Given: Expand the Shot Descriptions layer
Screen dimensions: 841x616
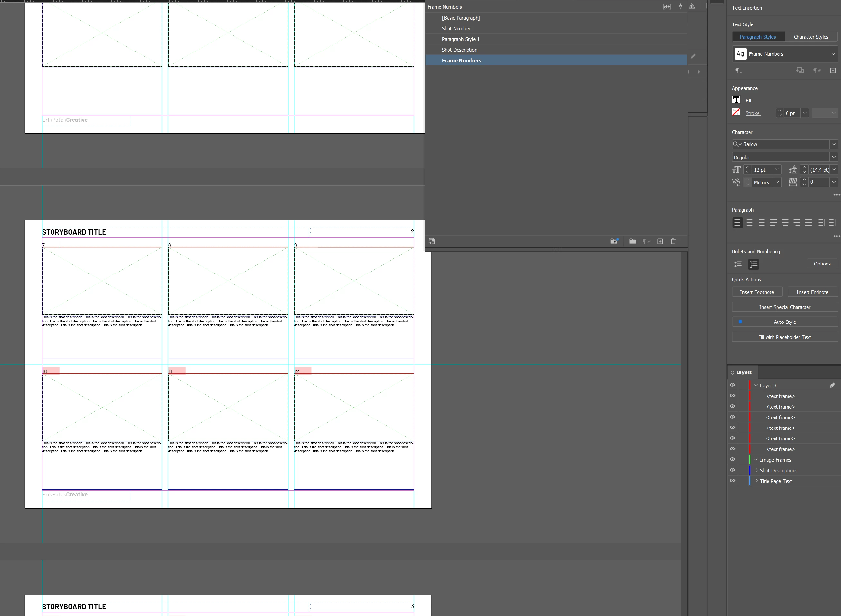Looking at the screenshot, I should point(756,471).
